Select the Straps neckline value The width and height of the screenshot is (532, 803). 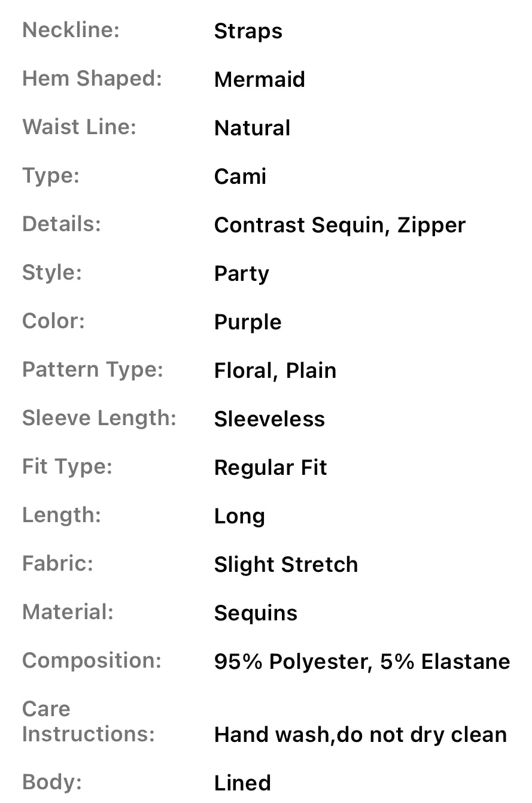pyautogui.click(x=248, y=31)
